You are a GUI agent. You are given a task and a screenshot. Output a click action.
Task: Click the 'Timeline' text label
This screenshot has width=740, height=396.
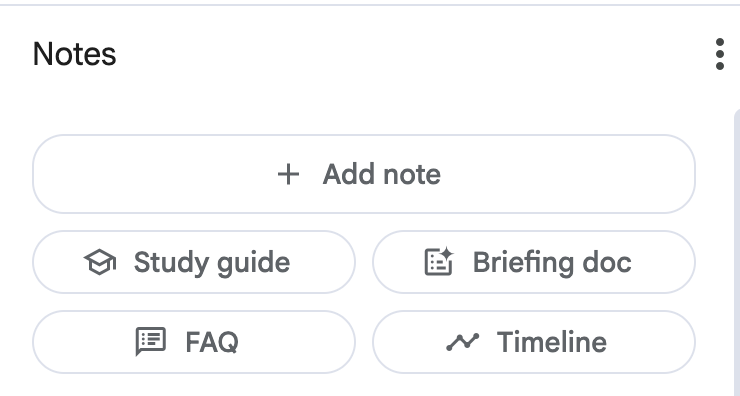pos(552,342)
